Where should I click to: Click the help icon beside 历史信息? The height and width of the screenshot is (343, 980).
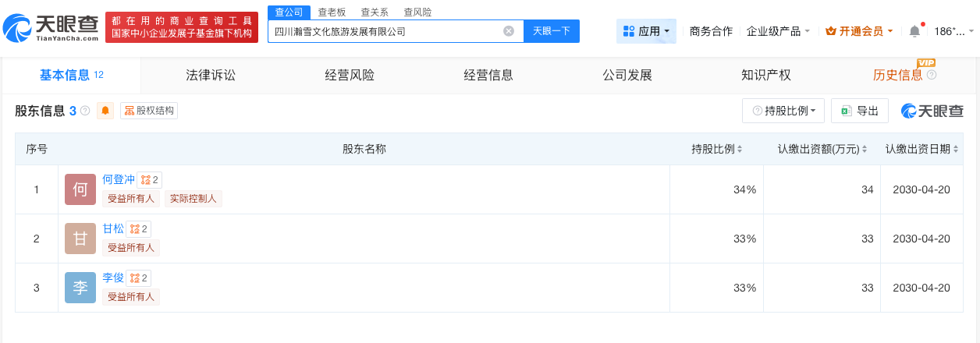pyautogui.click(x=932, y=75)
